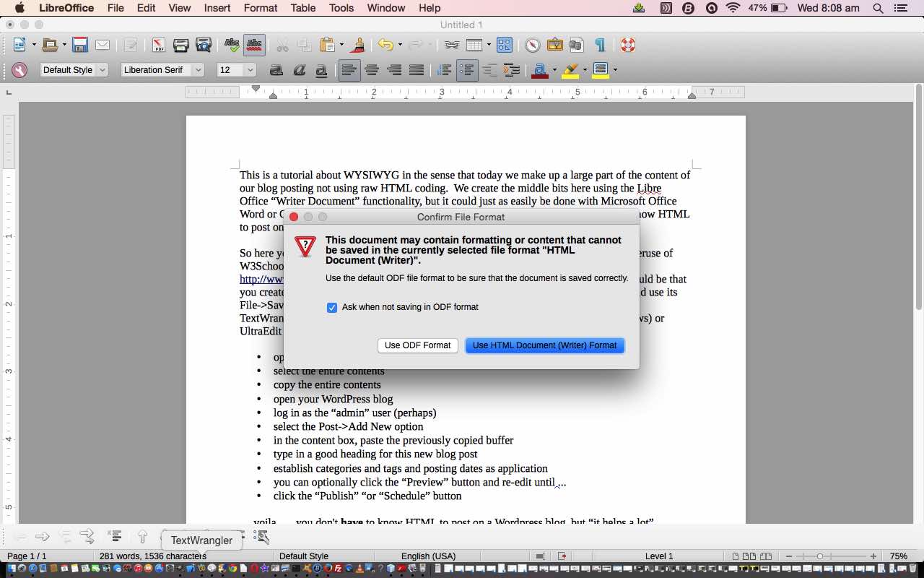
Task: Open the Navigator compass icon
Action: pos(533,45)
